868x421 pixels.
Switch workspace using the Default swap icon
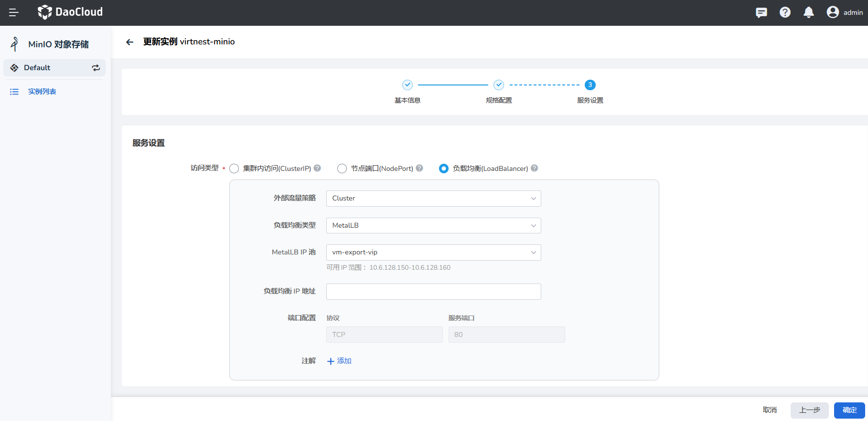point(96,68)
